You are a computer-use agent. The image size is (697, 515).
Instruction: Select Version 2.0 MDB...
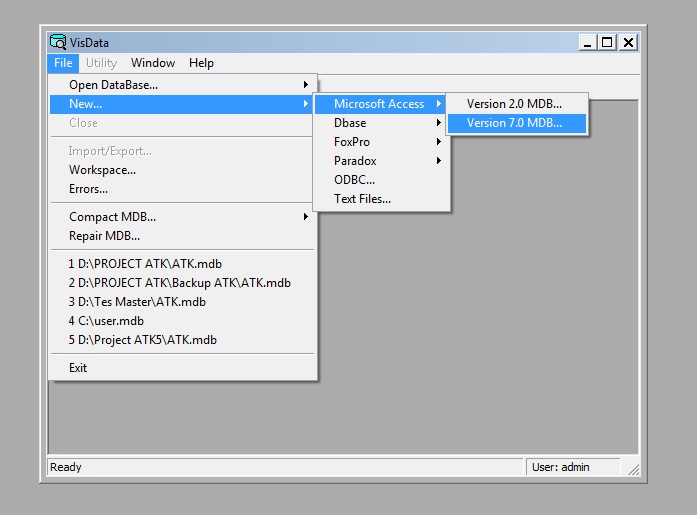(x=517, y=104)
